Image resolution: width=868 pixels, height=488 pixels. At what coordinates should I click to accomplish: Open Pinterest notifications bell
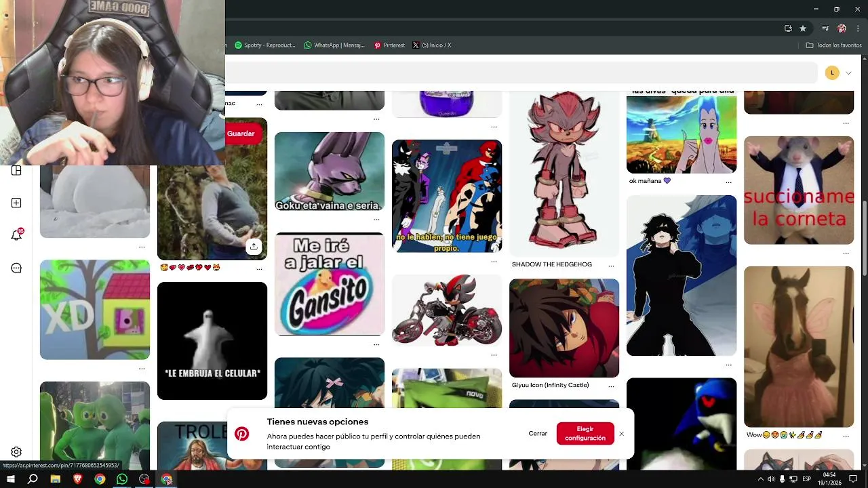point(16,235)
